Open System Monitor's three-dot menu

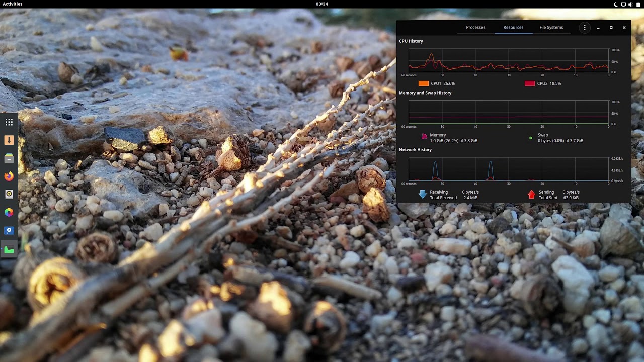click(x=584, y=28)
